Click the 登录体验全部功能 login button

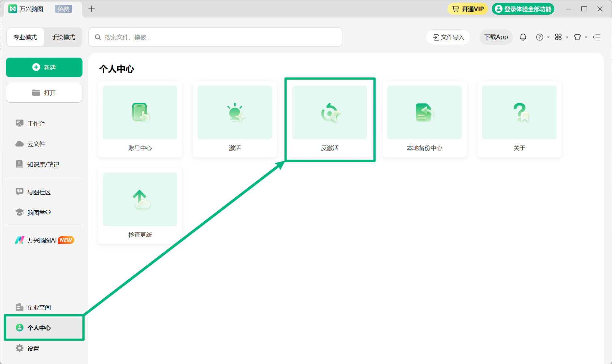523,9
